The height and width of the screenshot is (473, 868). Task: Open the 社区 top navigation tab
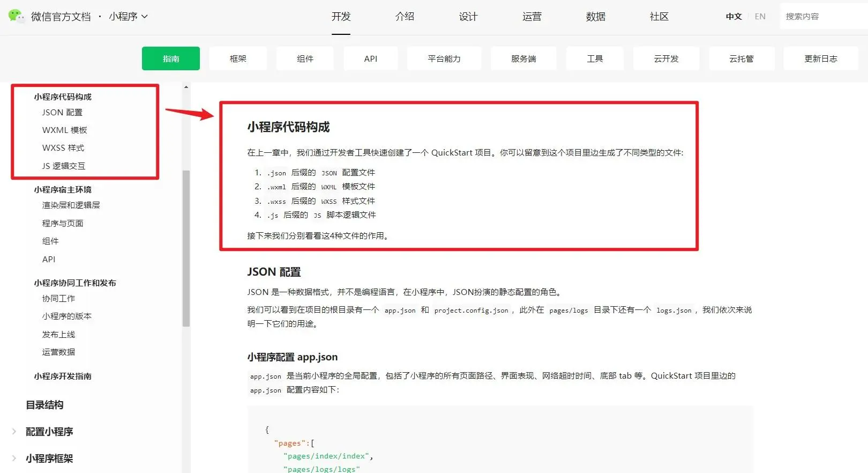[x=659, y=17]
